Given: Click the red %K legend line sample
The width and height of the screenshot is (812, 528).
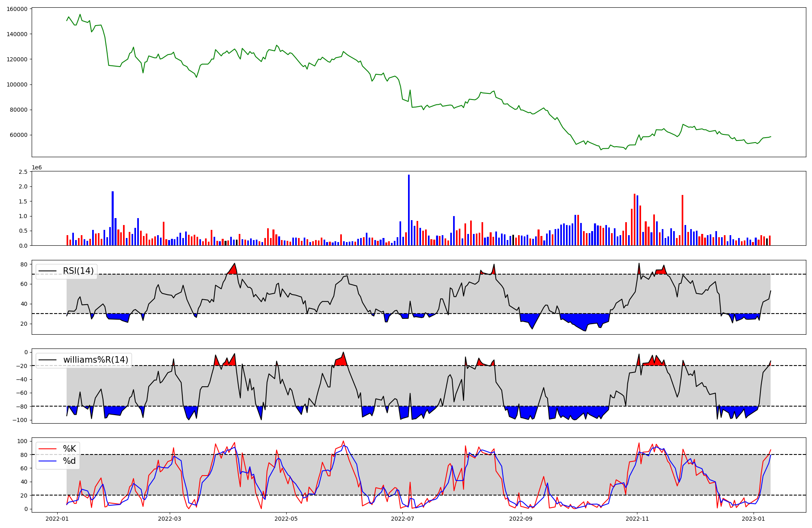Looking at the screenshot, I should click(x=47, y=449).
